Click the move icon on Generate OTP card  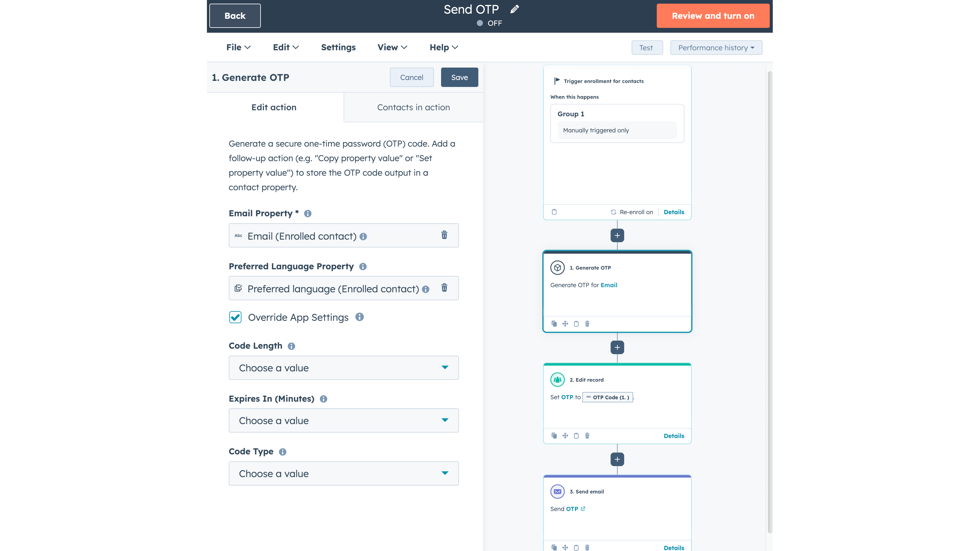pos(565,324)
